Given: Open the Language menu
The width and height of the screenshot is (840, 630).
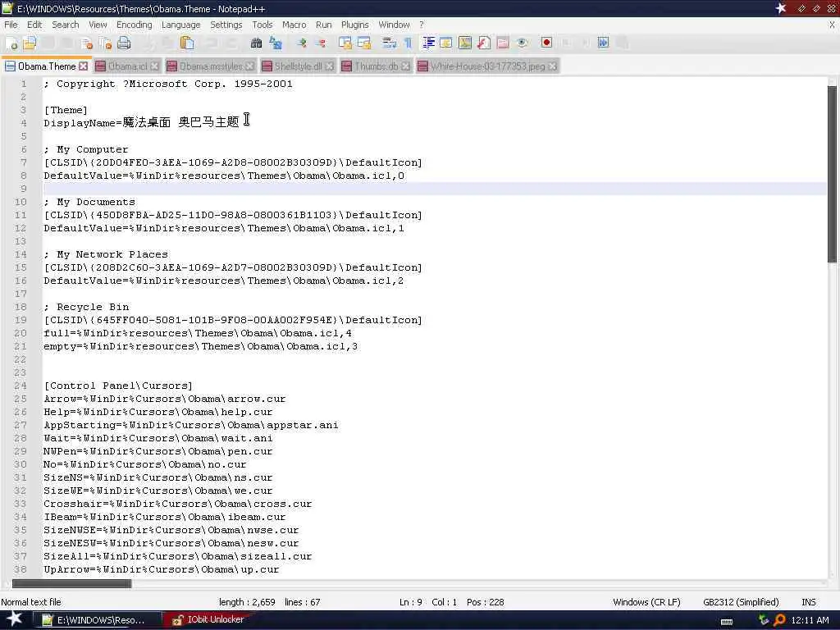Looking at the screenshot, I should click(180, 25).
